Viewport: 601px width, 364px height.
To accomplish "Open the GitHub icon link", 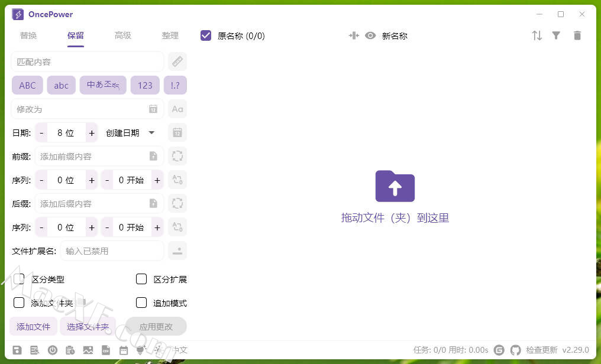I will (x=516, y=350).
